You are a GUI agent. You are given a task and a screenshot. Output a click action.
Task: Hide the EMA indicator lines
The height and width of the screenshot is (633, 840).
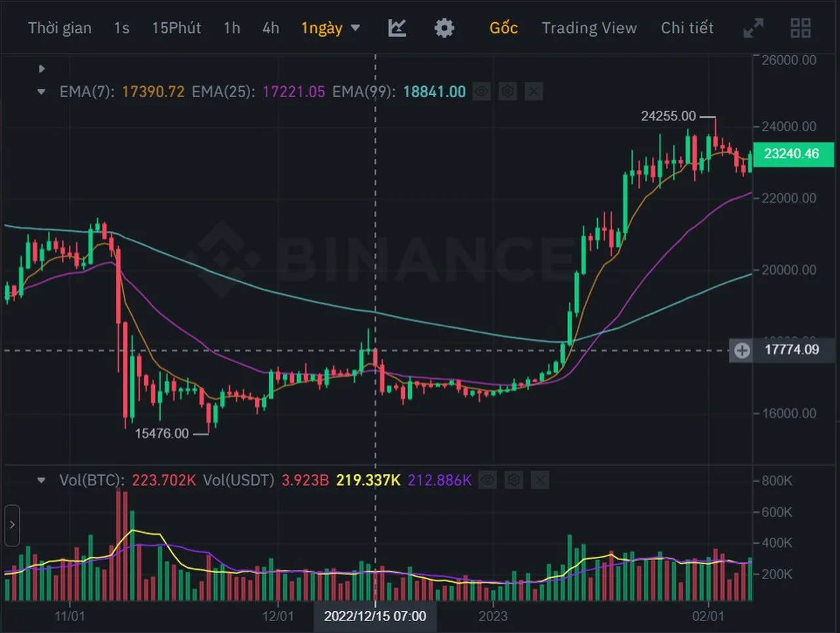[482, 91]
